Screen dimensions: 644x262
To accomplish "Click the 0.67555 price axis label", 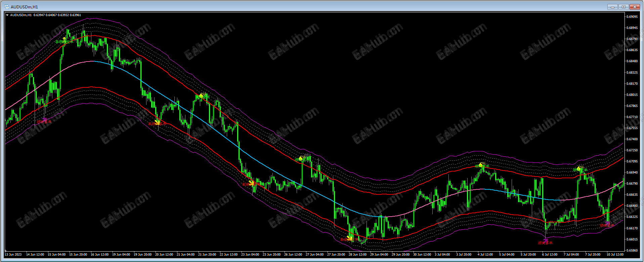I will point(632,128).
